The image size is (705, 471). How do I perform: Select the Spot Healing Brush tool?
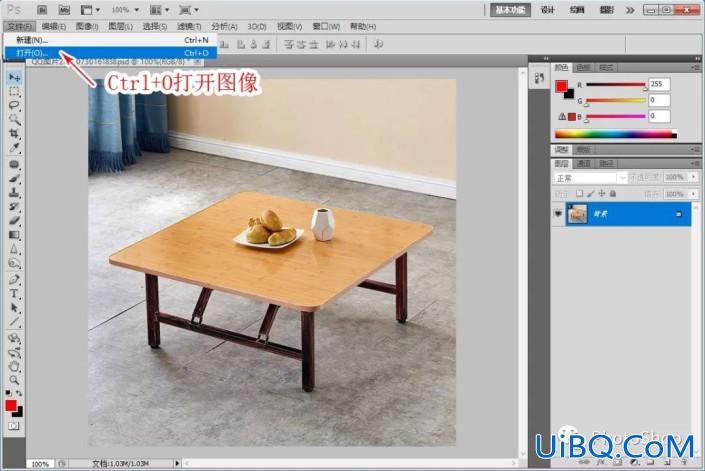coord(14,164)
